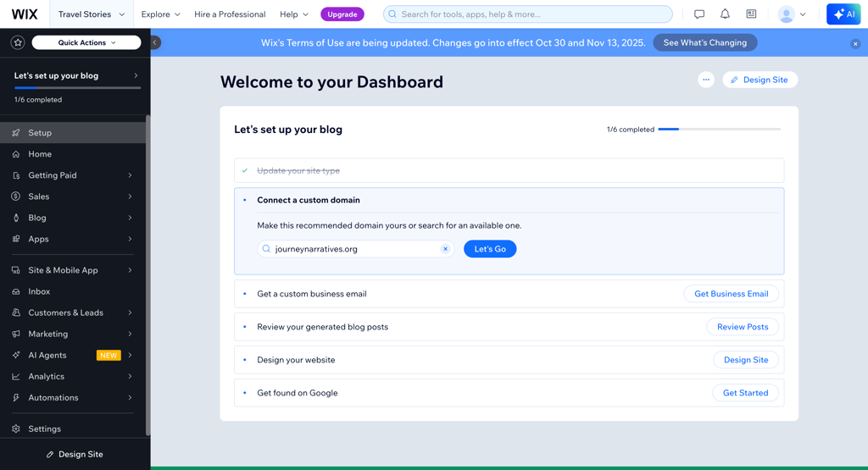The width and height of the screenshot is (868, 470).
Task: Open Let's set up your blog sidebar arrow
Action: pyautogui.click(x=136, y=75)
